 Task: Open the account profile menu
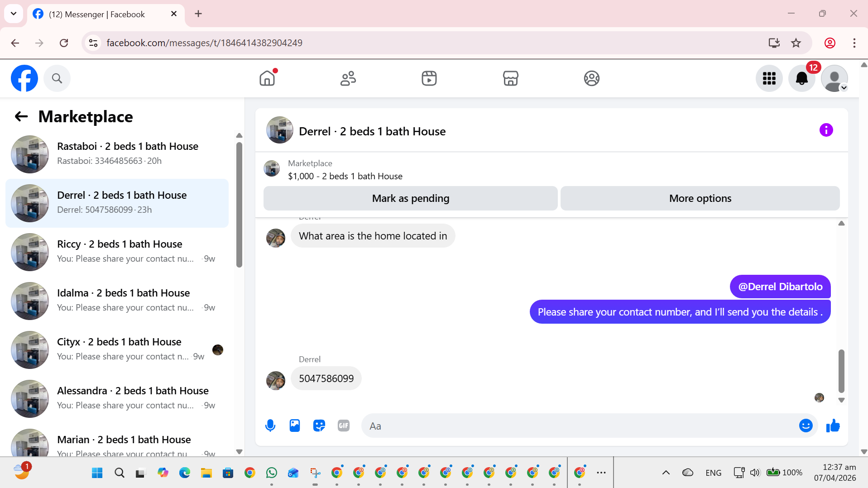point(834,78)
